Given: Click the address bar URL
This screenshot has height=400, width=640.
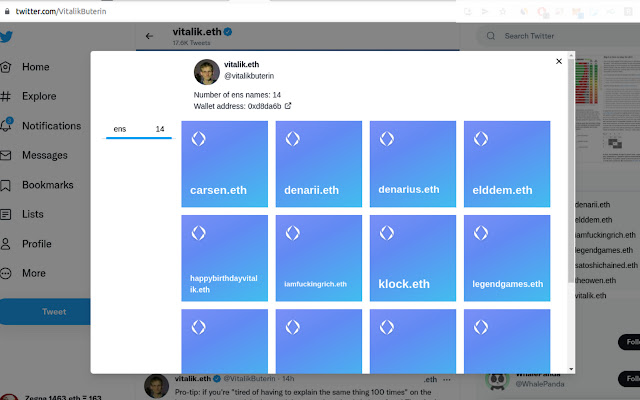Looking at the screenshot, I should point(61,11).
